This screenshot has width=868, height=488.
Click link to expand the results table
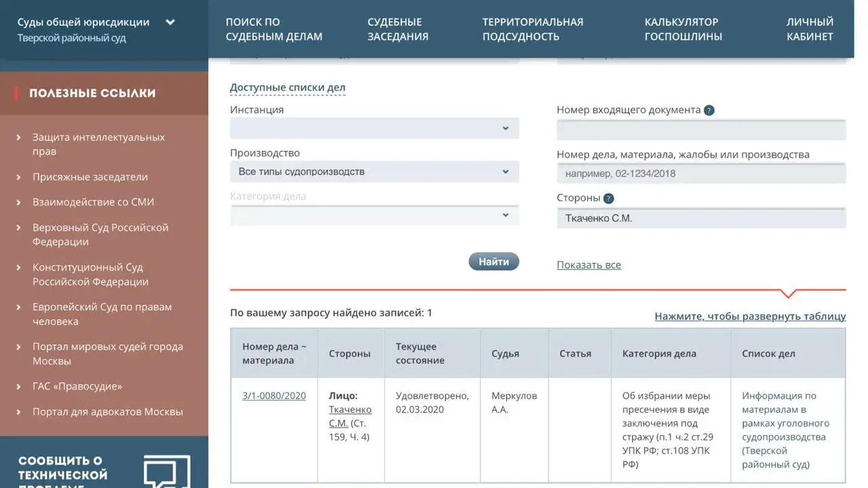pyautogui.click(x=750, y=317)
